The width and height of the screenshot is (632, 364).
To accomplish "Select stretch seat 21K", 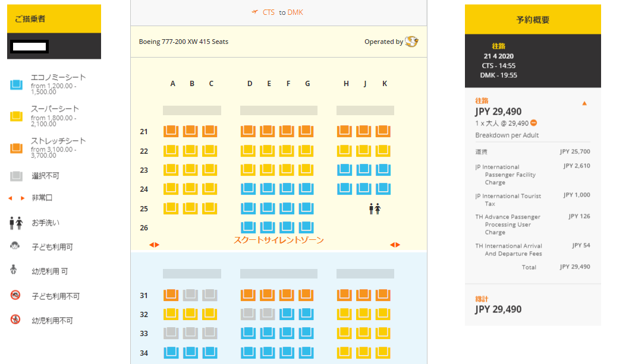I will [383, 131].
